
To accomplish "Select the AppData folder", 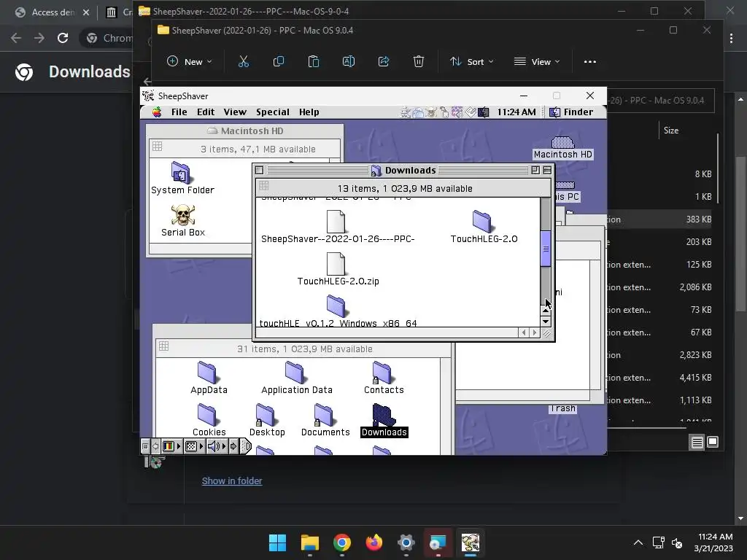I will pos(206,373).
